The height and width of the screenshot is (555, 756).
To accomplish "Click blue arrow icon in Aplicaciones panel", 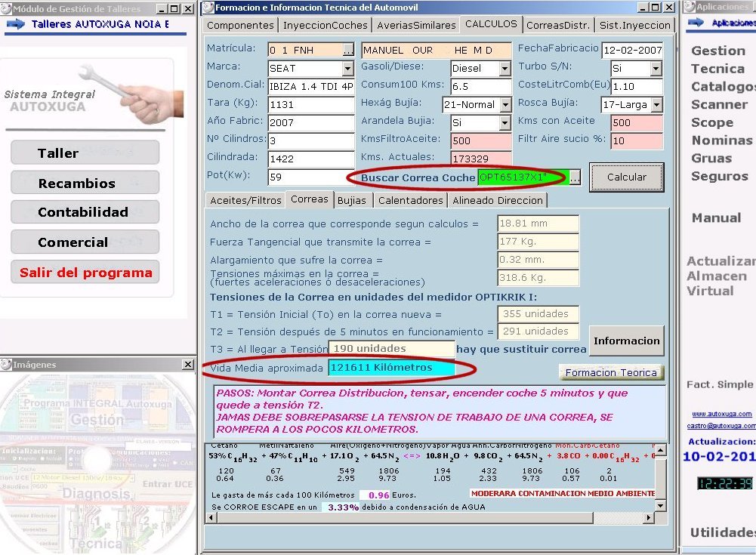I will point(696,22).
